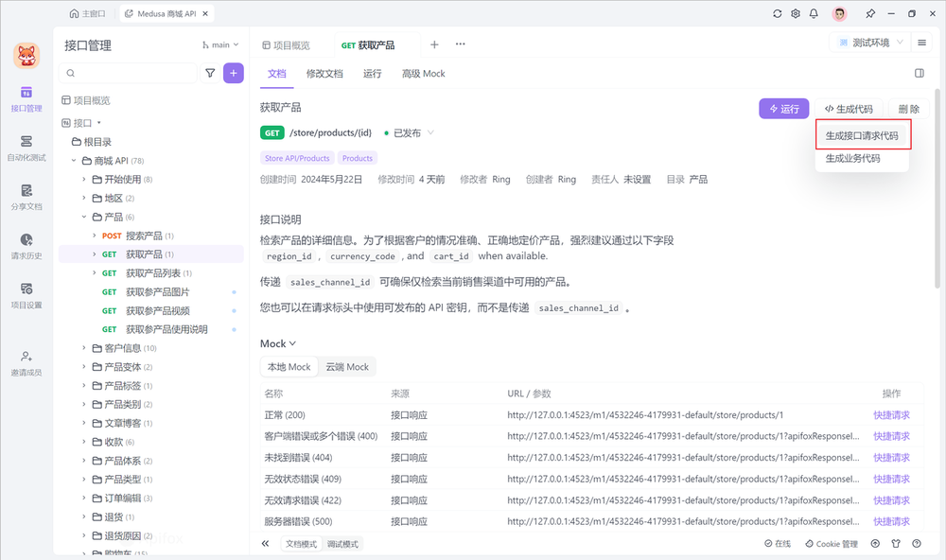The height and width of the screenshot is (560, 946).
Task: Open 请求历史 panel
Action: [x=26, y=247]
